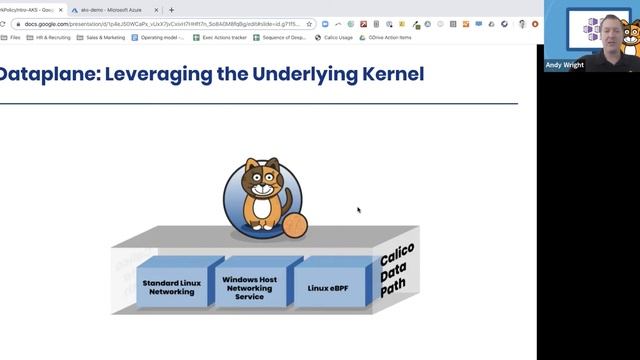Bookmark this page with the star icon
The width and height of the screenshot is (640, 360).
pos(309,24)
